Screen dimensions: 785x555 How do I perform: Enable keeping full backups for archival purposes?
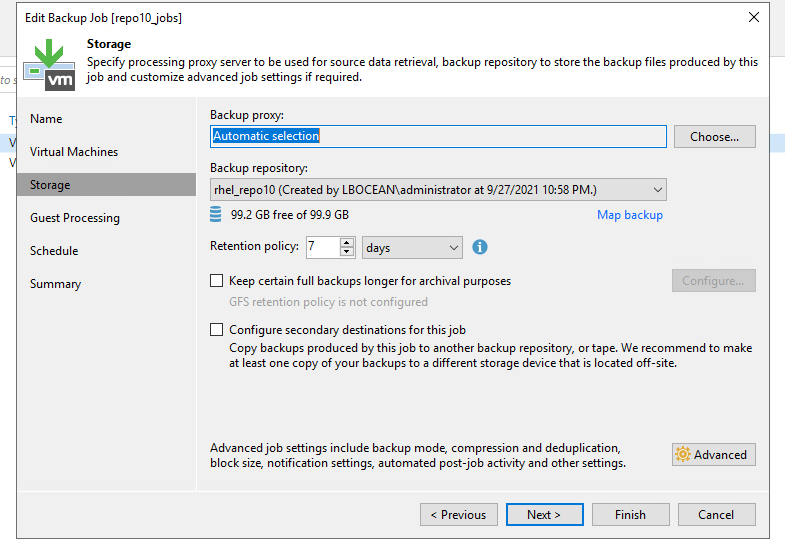pos(217,281)
